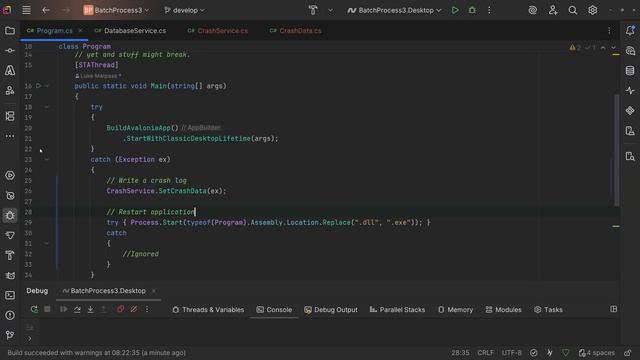Switch to Console debug tab
This screenshot has height=360, width=640.
(274, 310)
